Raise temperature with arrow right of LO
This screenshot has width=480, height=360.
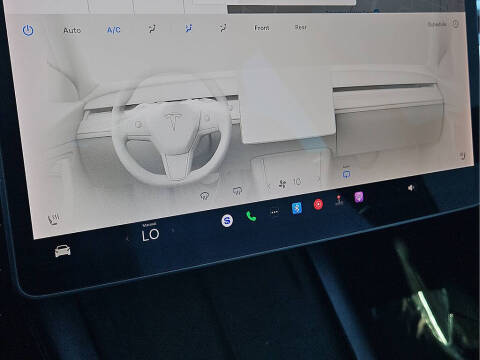173,230
